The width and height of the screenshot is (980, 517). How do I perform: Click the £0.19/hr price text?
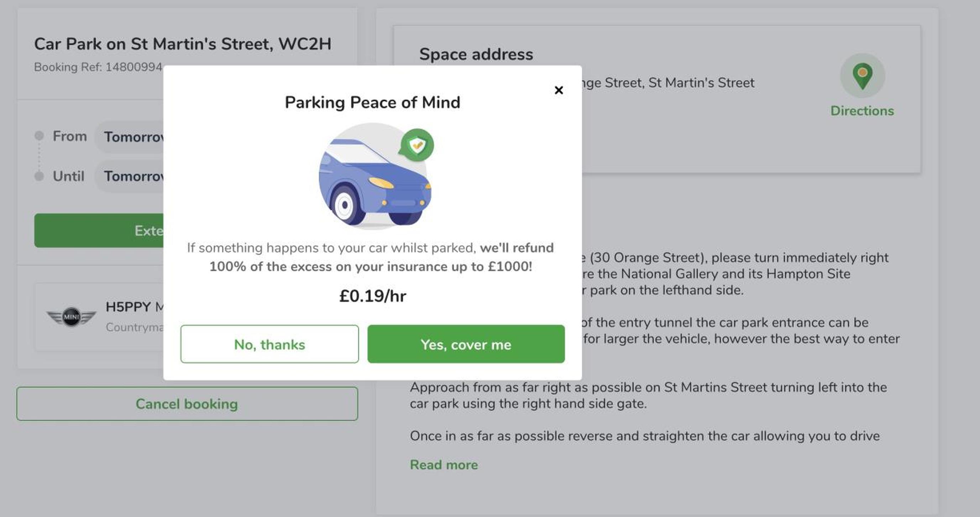coord(372,296)
